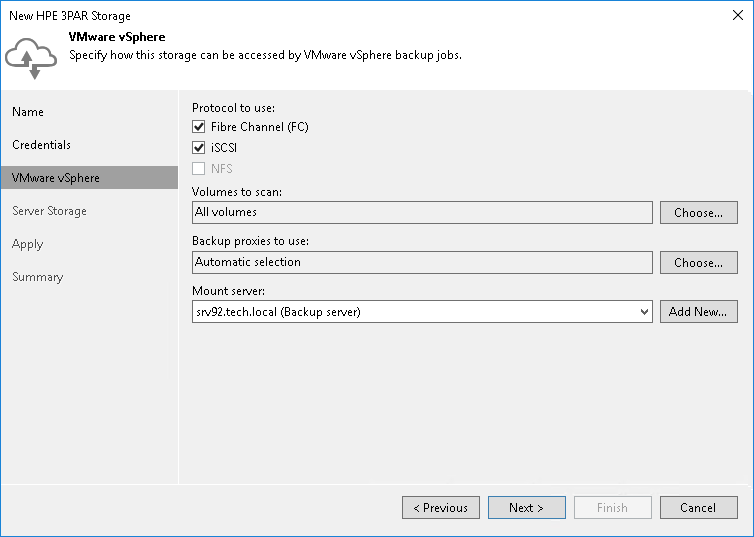Click the greyed-out Finish button
Screen dimensions: 754x537
(613, 508)
